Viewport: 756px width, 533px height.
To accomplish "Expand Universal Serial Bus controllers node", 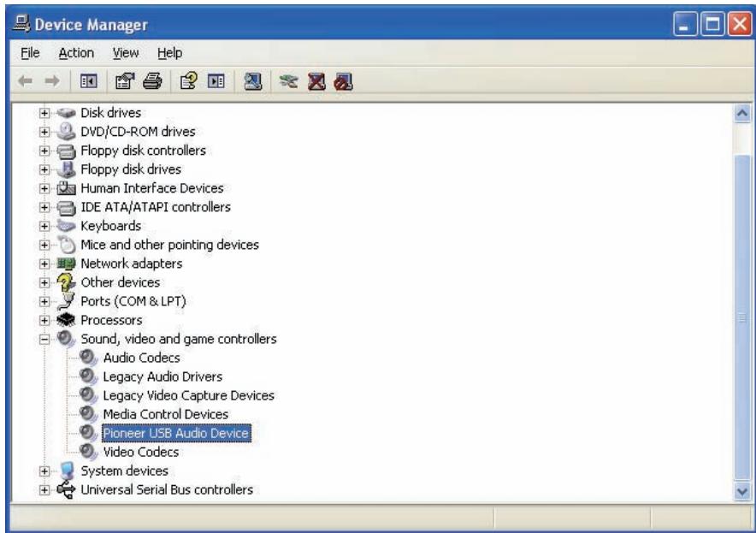I will point(44,490).
